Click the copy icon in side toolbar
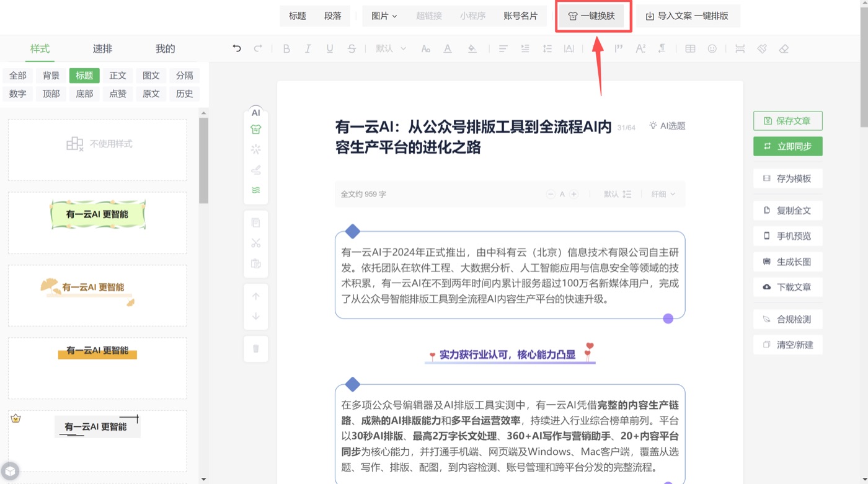Viewport: 868px width, 484px height. click(256, 222)
